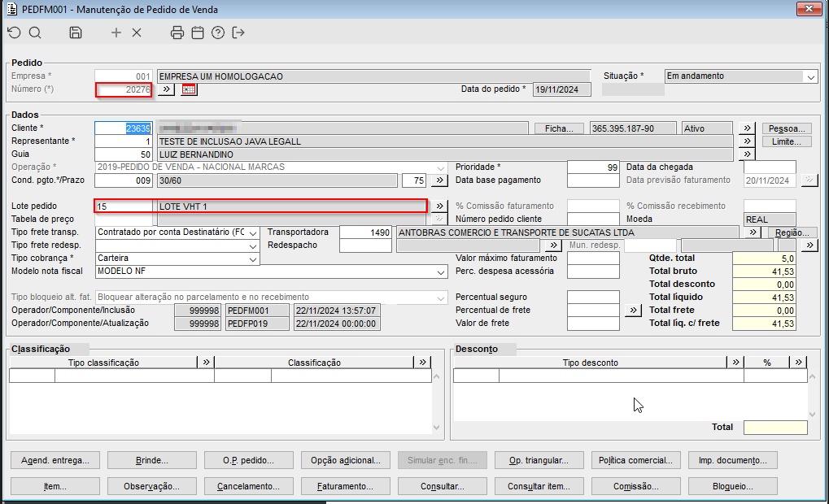829x504 pixels.
Task: Click the » button by Tipo classificação header
Action: click(x=206, y=362)
